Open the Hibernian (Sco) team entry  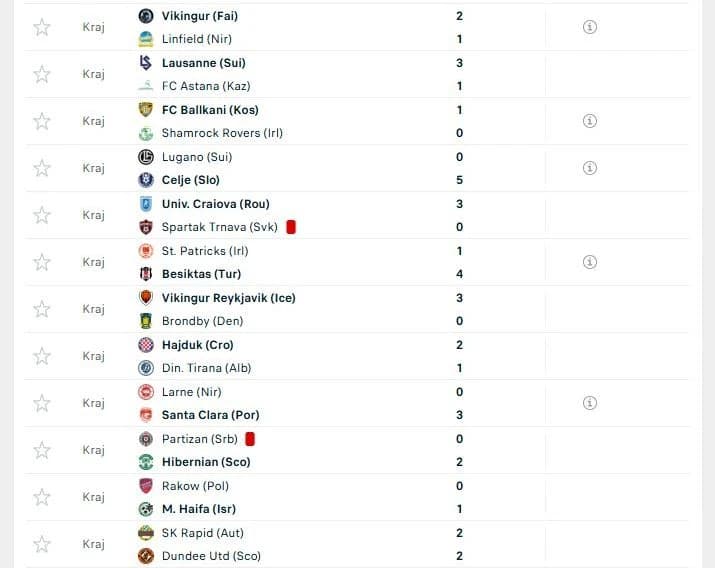click(206, 462)
